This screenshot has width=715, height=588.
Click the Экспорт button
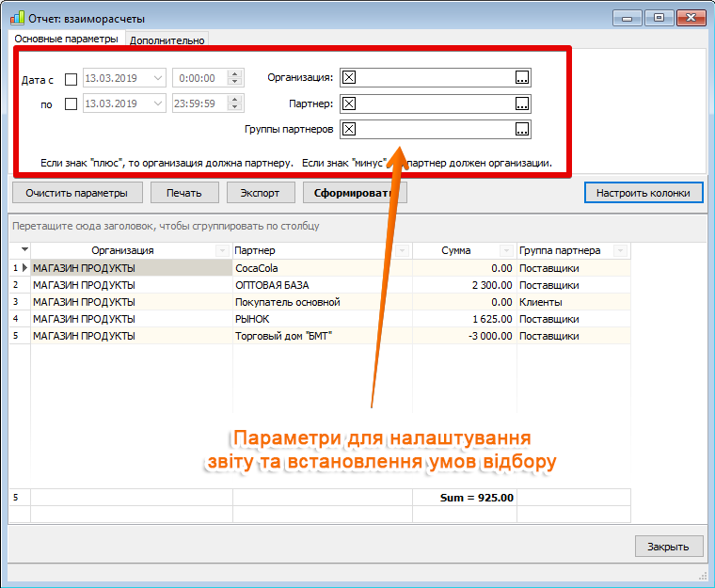pyautogui.click(x=261, y=193)
